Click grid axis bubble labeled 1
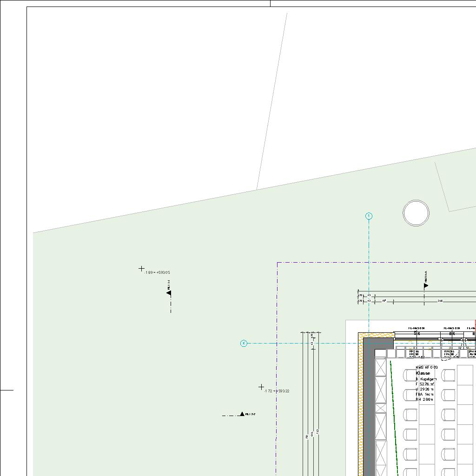This screenshot has width=476, height=476. pyautogui.click(x=369, y=216)
